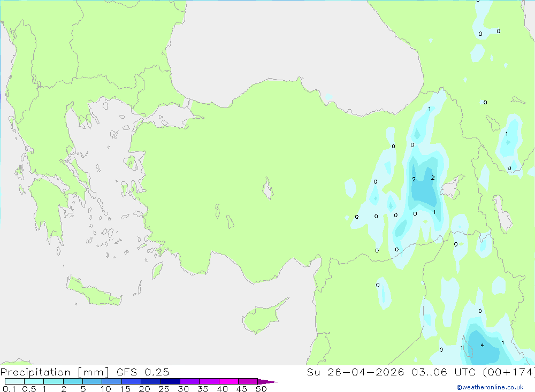
Task: Select the 40–45 mm legend color swatch
Action: 228,381
